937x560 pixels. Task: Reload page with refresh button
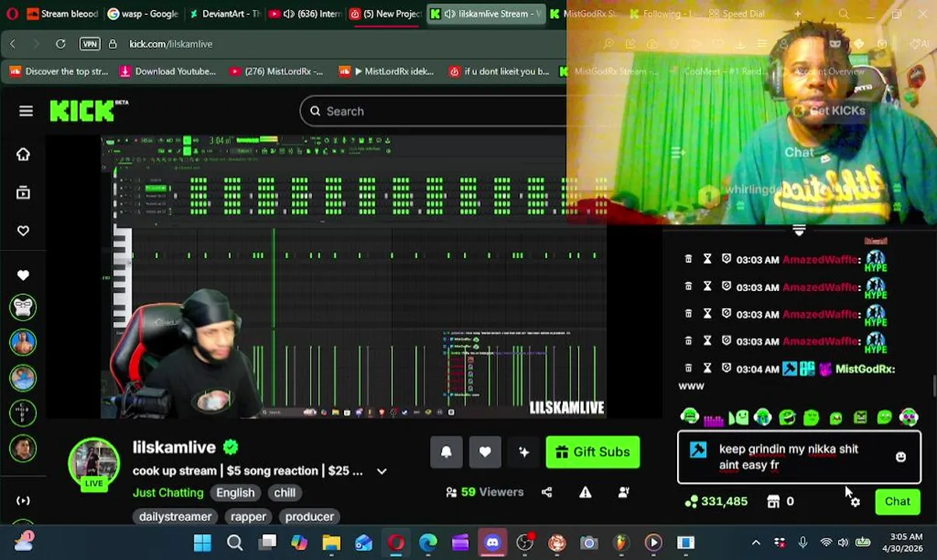coord(61,44)
